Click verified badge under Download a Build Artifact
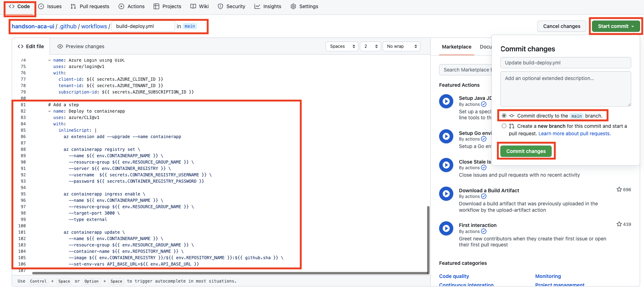The height and width of the screenshot is (290, 644). (484, 197)
